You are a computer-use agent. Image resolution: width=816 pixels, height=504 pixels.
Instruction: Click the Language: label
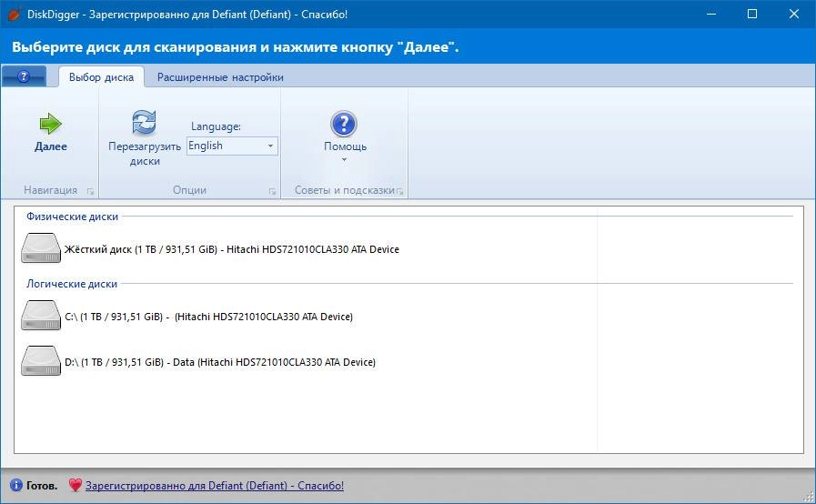tap(216, 126)
